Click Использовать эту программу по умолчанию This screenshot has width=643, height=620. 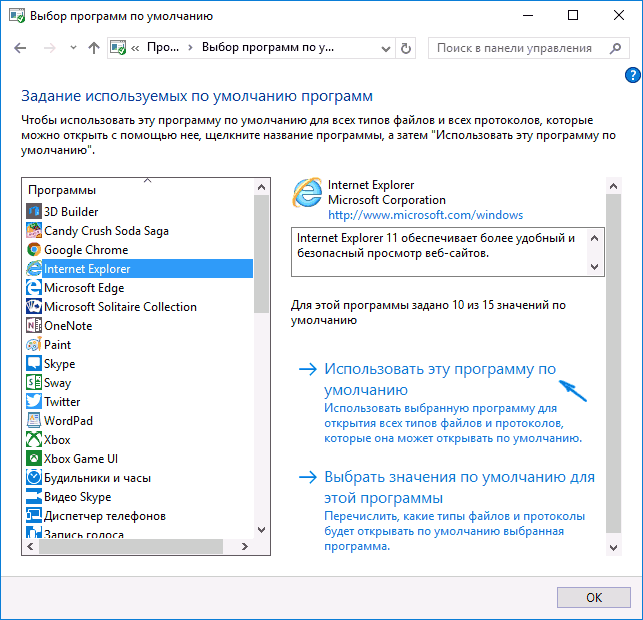click(x=440, y=379)
